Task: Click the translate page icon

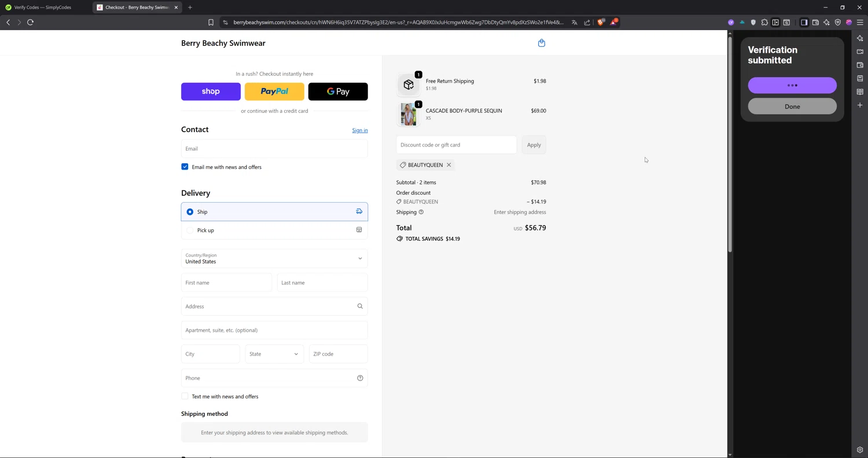Action: [x=575, y=23]
